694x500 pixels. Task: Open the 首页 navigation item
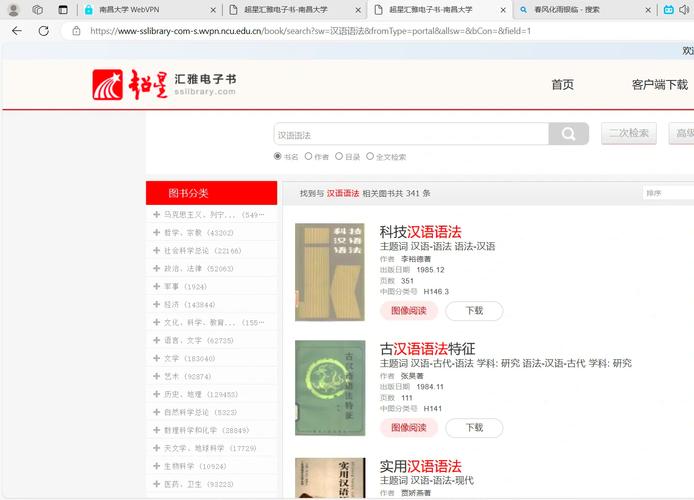pos(563,85)
